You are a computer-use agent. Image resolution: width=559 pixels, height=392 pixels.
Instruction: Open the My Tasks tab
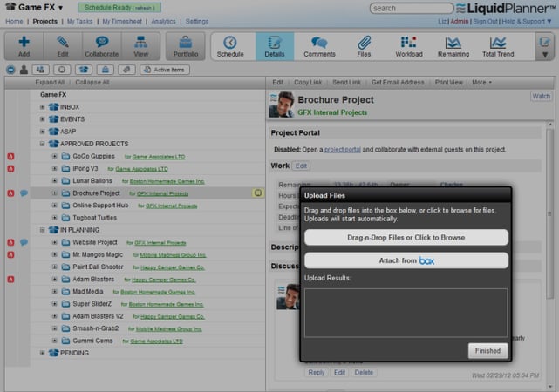point(79,22)
